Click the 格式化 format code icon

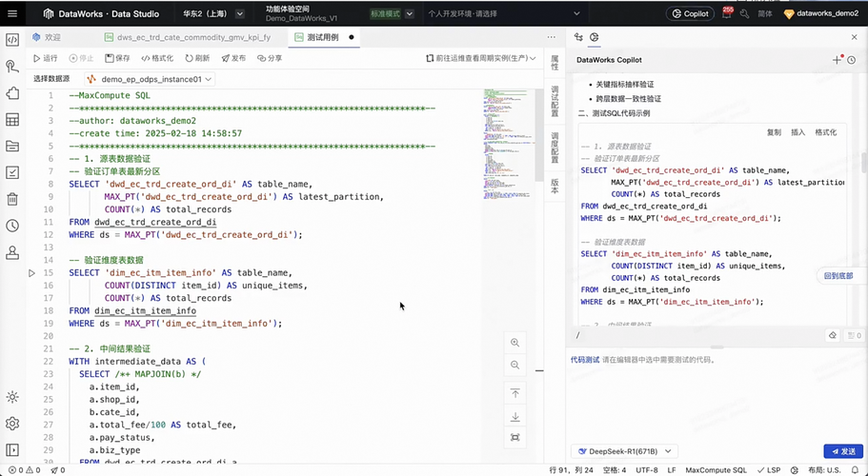(146, 58)
